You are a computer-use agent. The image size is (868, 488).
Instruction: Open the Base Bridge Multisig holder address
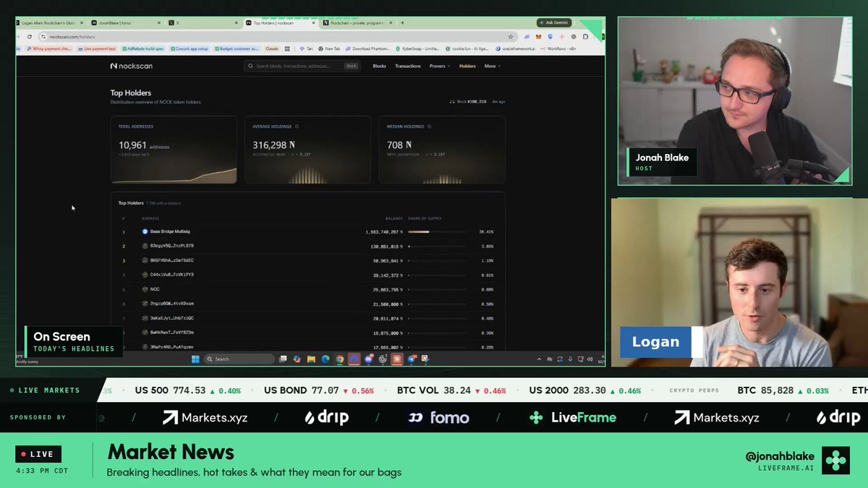pyautogui.click(x=171, y=231)
